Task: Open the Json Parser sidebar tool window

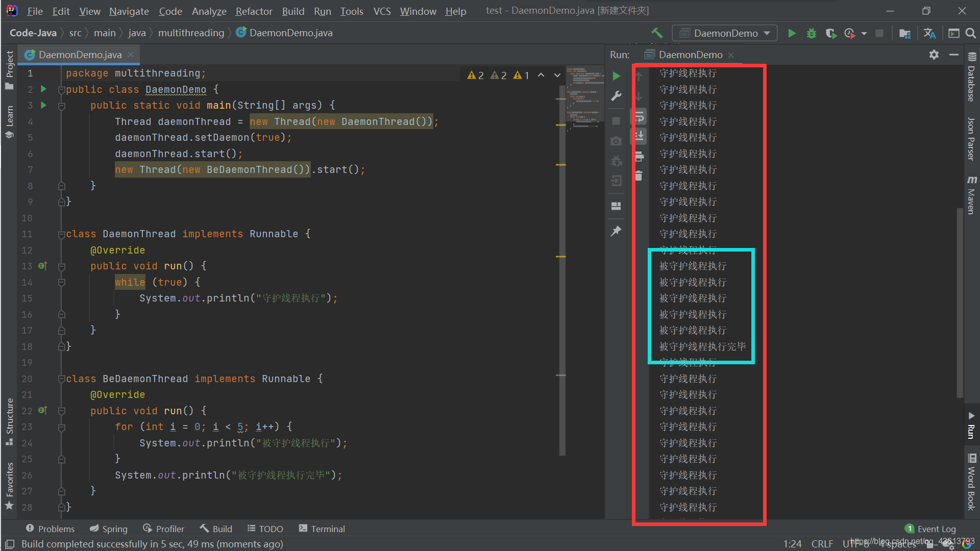Action: tap(971, 139)
